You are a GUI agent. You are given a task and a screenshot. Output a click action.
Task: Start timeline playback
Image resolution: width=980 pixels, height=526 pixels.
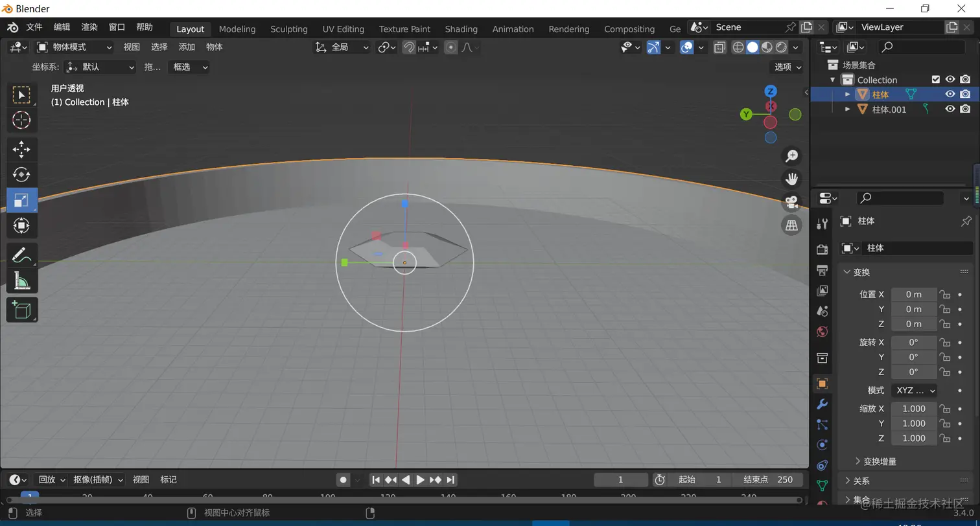tap(420, 479)
